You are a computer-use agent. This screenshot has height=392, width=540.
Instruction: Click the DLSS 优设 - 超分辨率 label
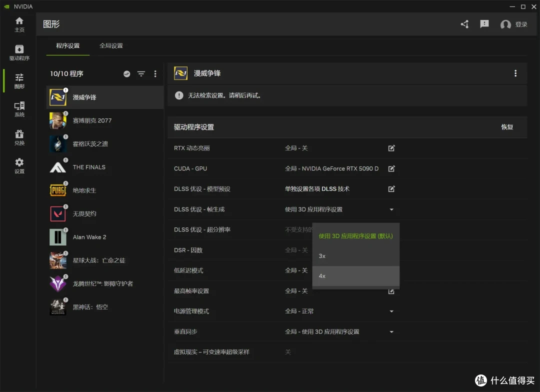coord(202,230)
